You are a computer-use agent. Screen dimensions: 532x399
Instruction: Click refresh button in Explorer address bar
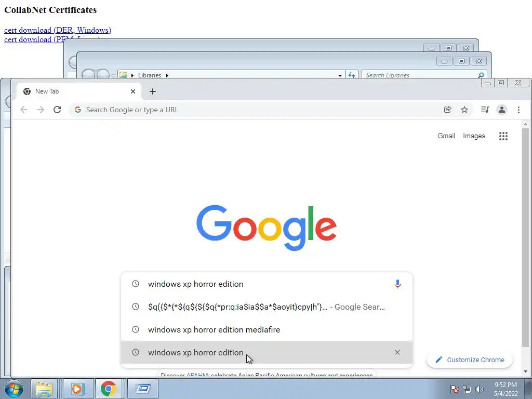point(352,75)
